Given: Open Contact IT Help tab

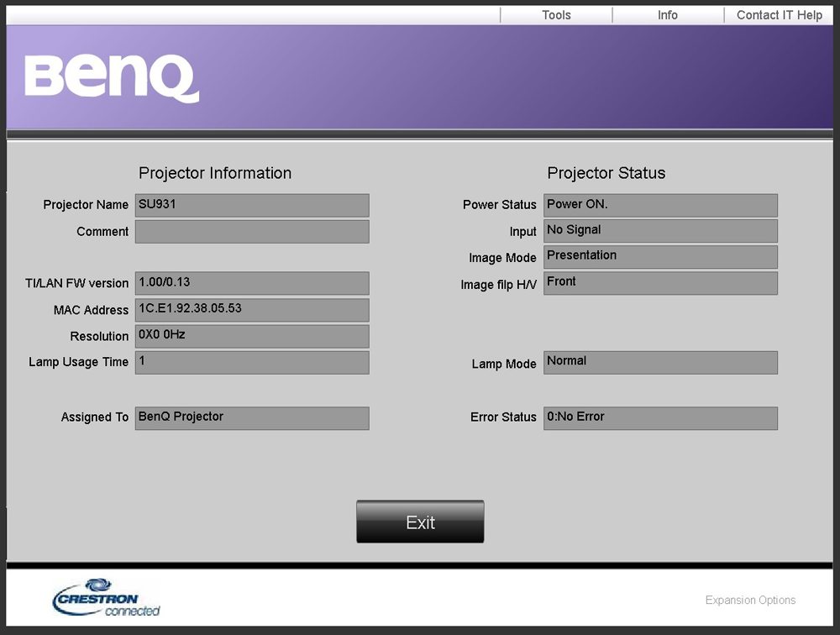Looking at the screenshot, I should pos(779,15).
